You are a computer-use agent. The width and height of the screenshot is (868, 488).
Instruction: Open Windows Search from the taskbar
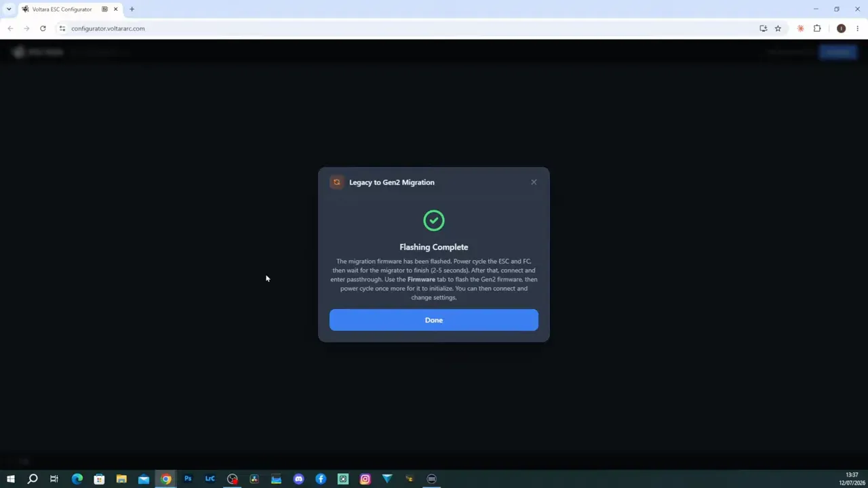pyautogui.click(x=32, y=479)
